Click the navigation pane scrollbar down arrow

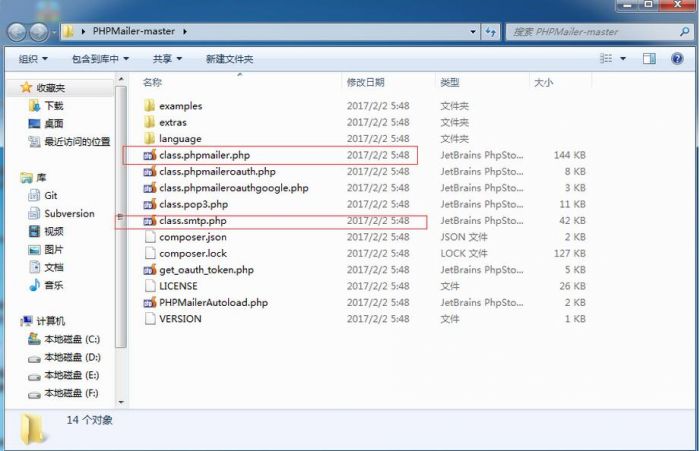[x=121, y=402]
